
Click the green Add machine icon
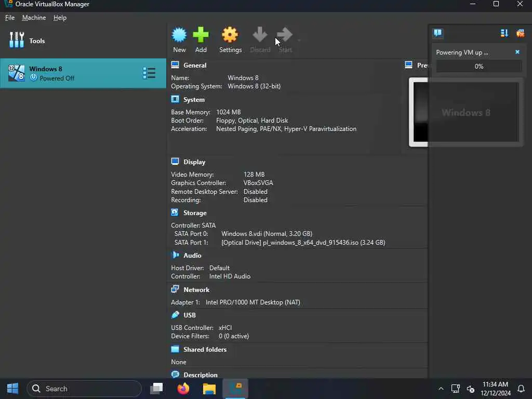pyautogui.click(x=201, y=35)
